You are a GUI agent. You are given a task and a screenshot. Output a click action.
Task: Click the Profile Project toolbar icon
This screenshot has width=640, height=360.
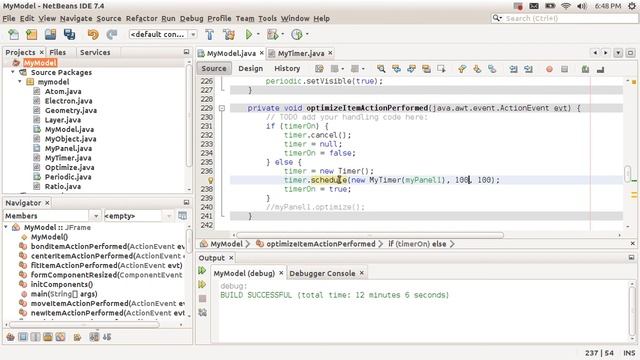tap(297, 35)
